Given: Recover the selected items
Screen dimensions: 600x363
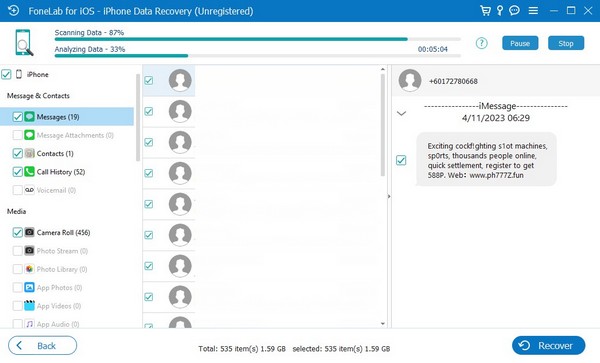Looking at the screenshot, I should point(548,346).
